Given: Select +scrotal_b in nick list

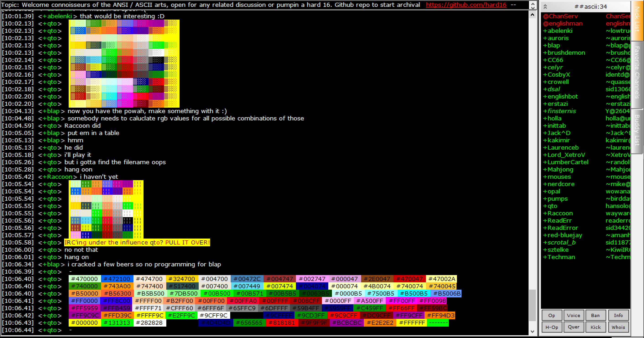Looking at the screenshot, I should tap(559, 242).
